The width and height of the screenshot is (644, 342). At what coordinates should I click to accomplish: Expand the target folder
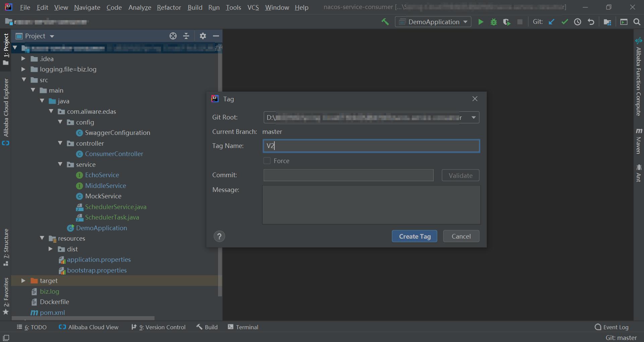(23, 281)
